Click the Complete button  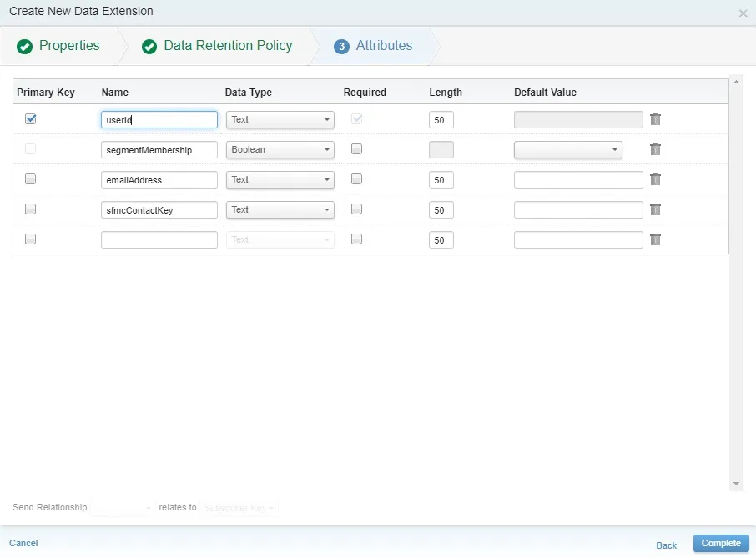[720, 543]
